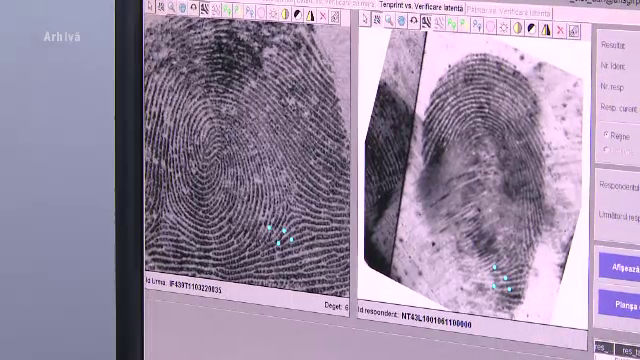Select the blue pins tool in right toolbar
The width and height of the screenshot is (640, 360).
point(477,26)
